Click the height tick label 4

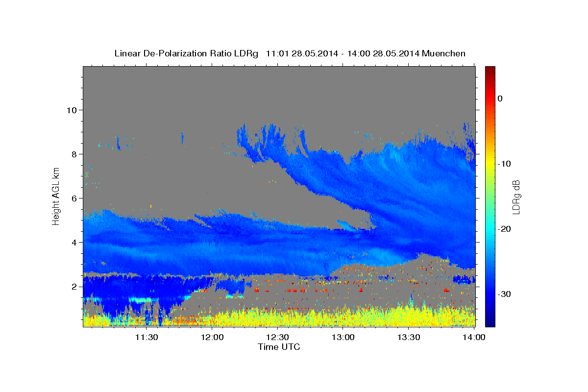(74, 242)
